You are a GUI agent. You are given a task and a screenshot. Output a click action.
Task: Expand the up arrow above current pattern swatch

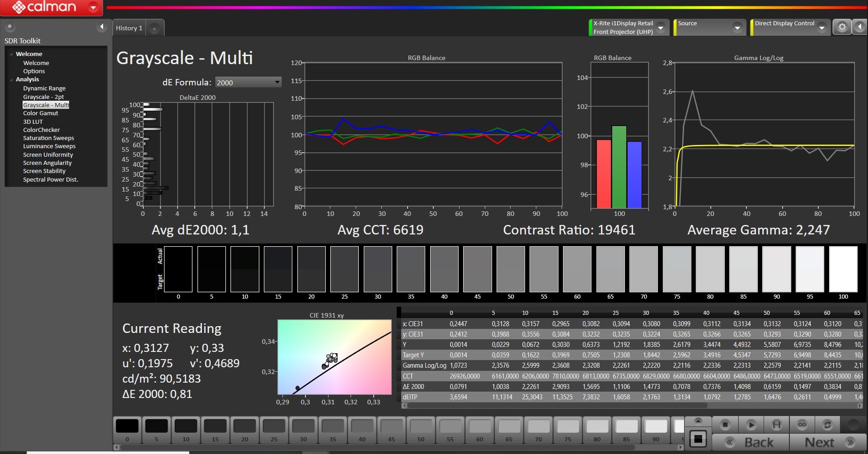(x=698, y=421)
